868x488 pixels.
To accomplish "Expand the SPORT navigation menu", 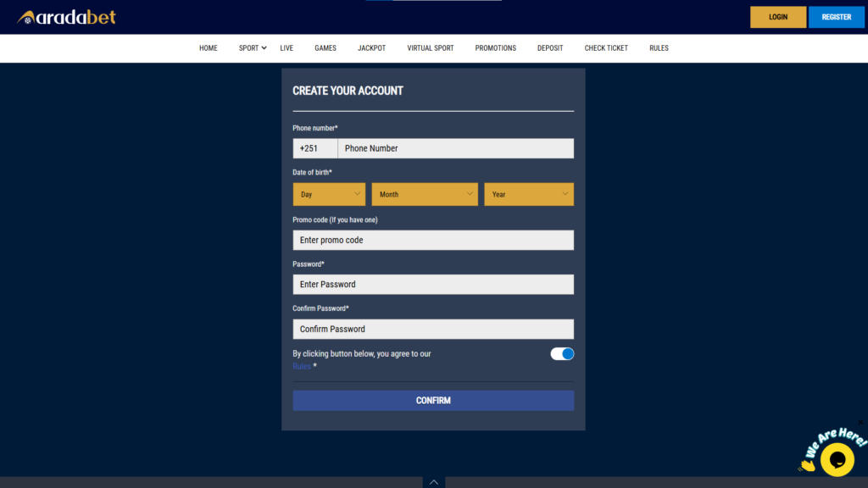I will [x=251, y=48].
